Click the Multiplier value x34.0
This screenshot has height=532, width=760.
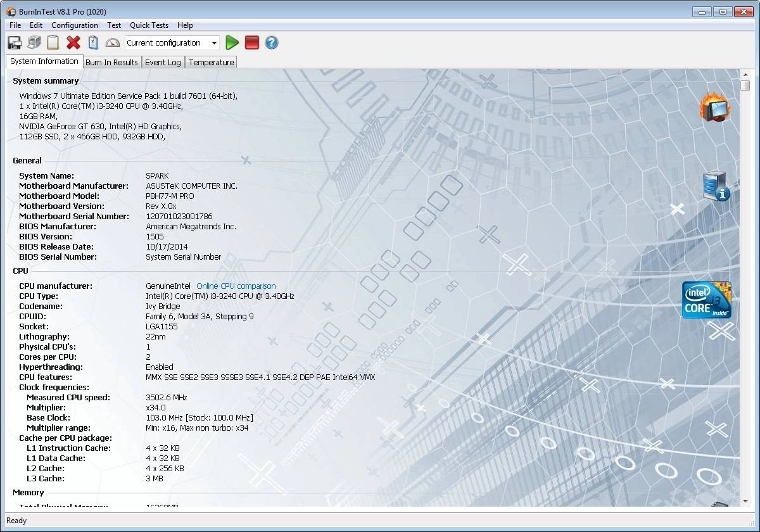(x=156, y=408)
